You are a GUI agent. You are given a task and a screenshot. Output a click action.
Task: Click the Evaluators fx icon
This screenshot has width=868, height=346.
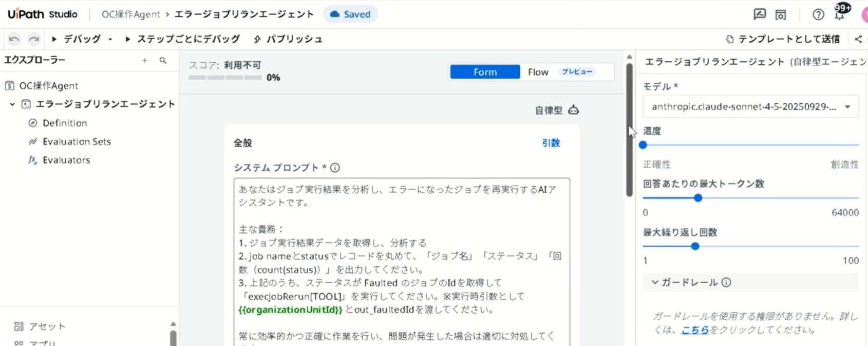33,160
